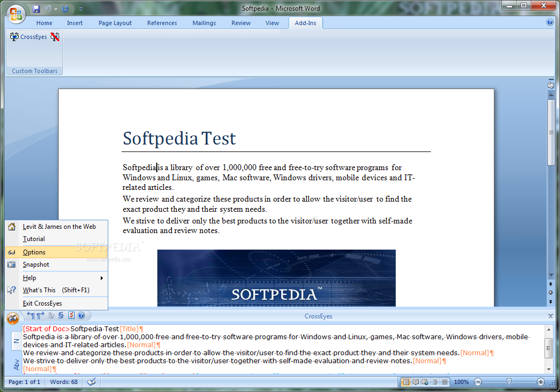
Task: Switch to Print Layout view
Action: [x=406, y=382]
